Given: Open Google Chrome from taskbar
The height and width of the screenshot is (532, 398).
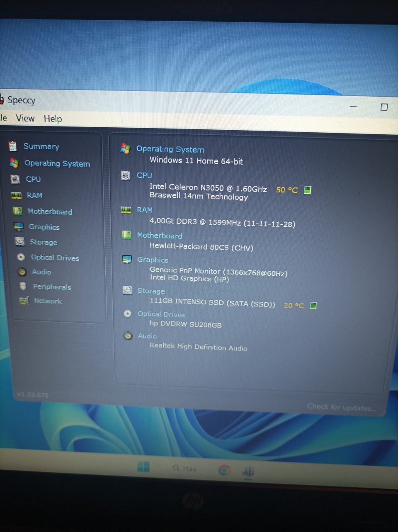Looking at the screenshot, I should tap(224, 470).
